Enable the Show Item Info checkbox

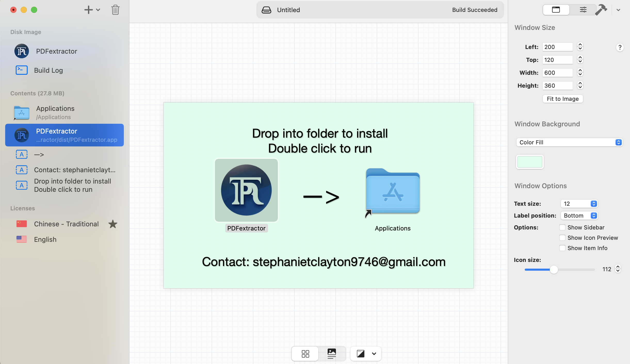pyautogui.click(x=562, y=248)
